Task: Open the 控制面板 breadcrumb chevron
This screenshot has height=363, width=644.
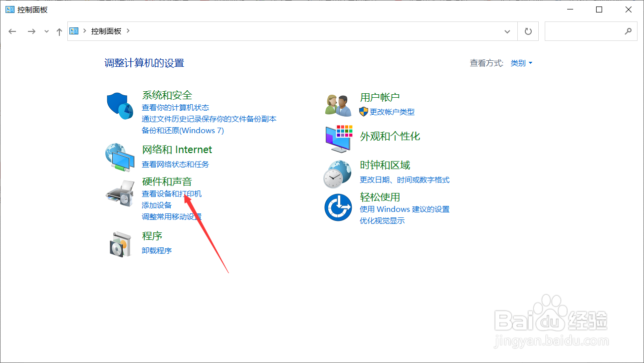Action: (128, 31)
